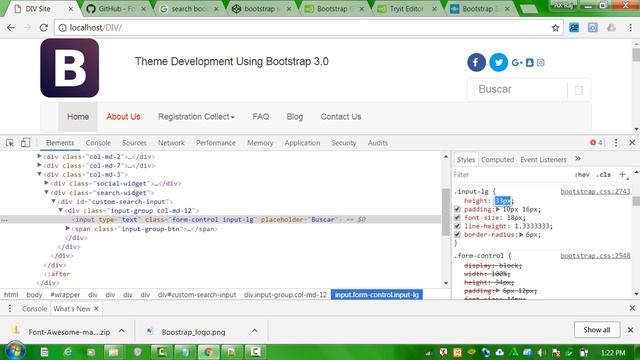Click the Twitter social icon

498,62
